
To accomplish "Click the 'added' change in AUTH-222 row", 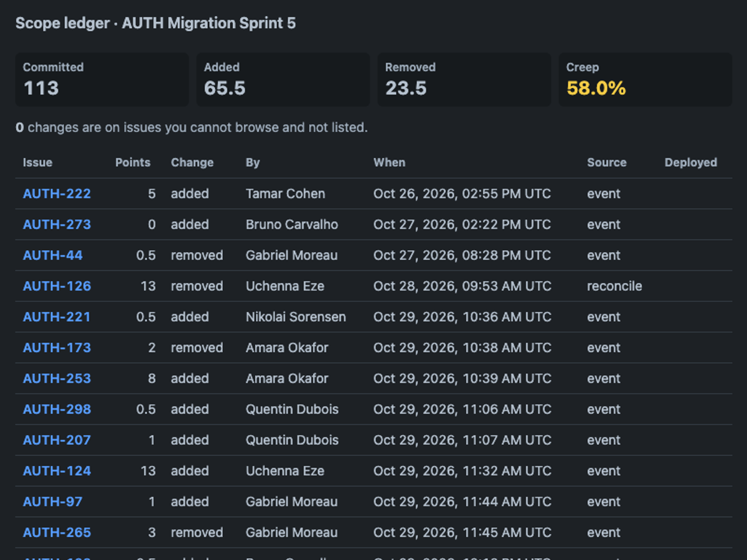I will 190,194.
